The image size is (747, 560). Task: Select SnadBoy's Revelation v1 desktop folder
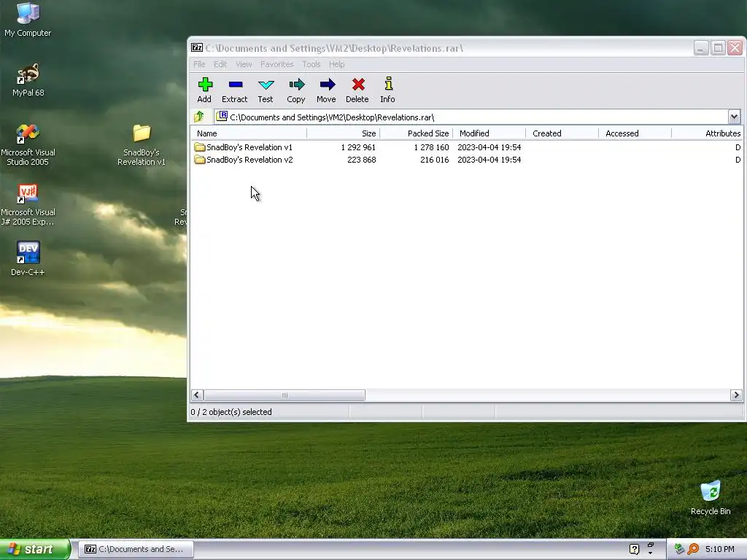click(142, 144)
